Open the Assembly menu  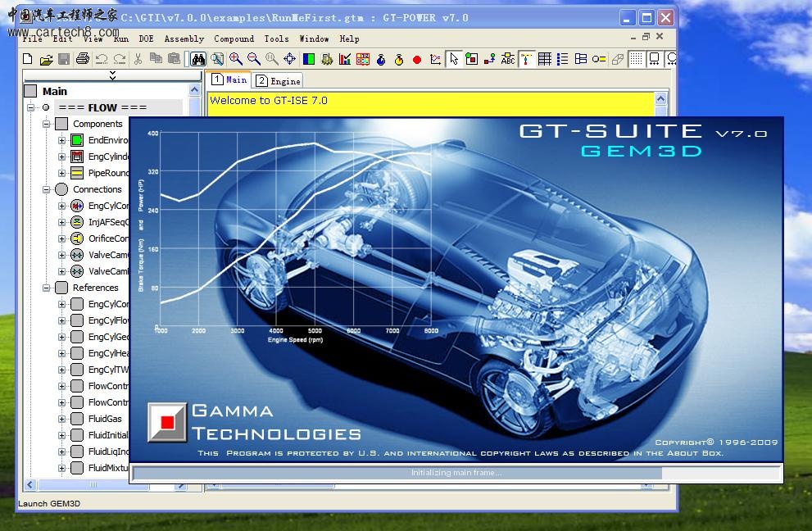(184, 39)
